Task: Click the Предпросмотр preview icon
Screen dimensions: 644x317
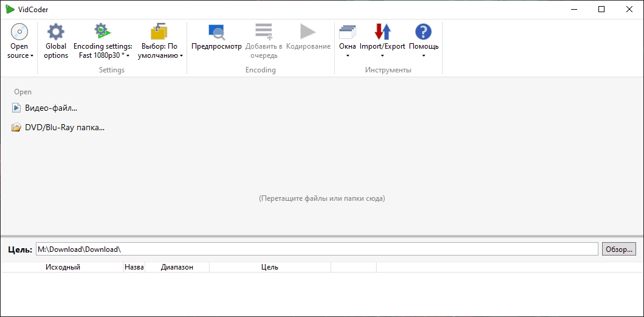Action: (x=216, y=32)
